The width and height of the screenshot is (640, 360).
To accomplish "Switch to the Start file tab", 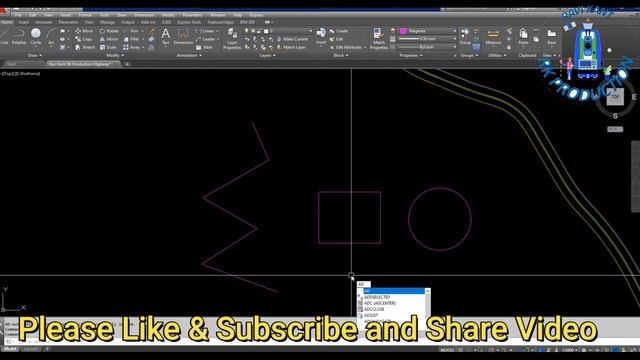I will point(11,64).
